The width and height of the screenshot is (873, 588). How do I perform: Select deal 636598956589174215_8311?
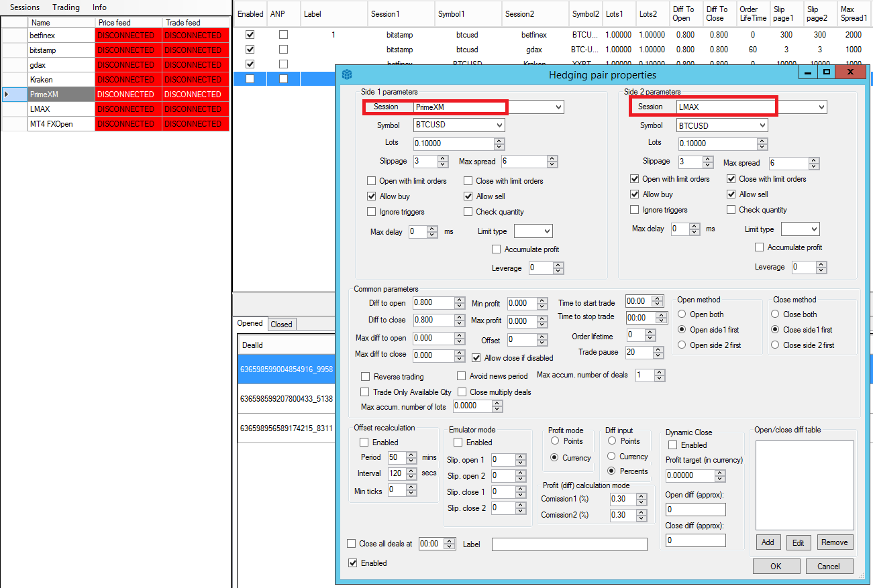287,428
